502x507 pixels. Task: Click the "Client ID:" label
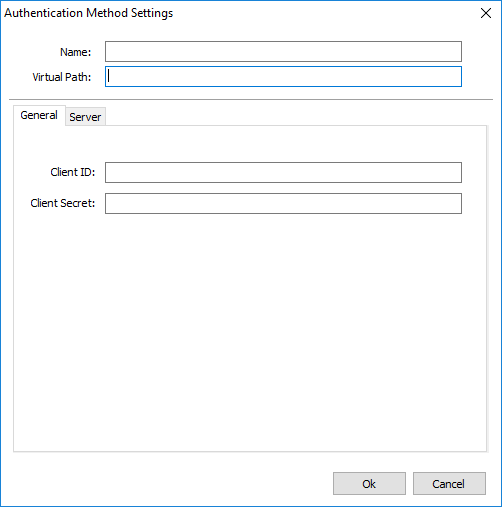point(73,172)
